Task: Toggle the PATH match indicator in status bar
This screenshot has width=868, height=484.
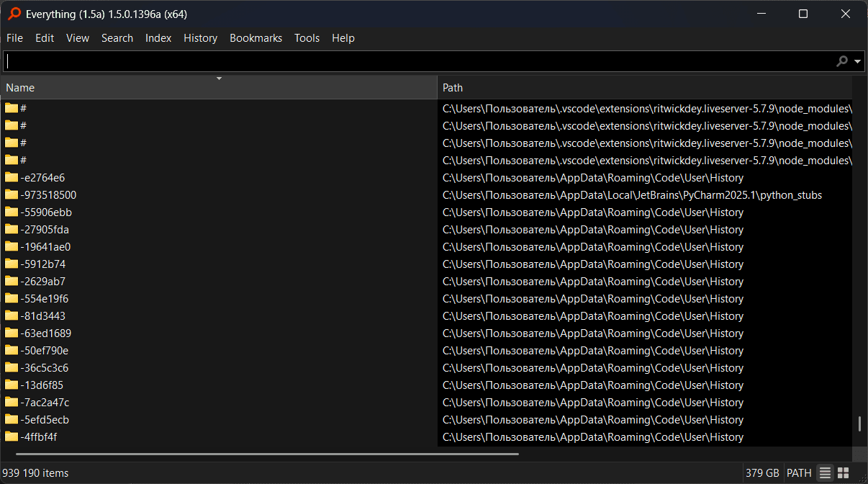Action: click(799, 473)
